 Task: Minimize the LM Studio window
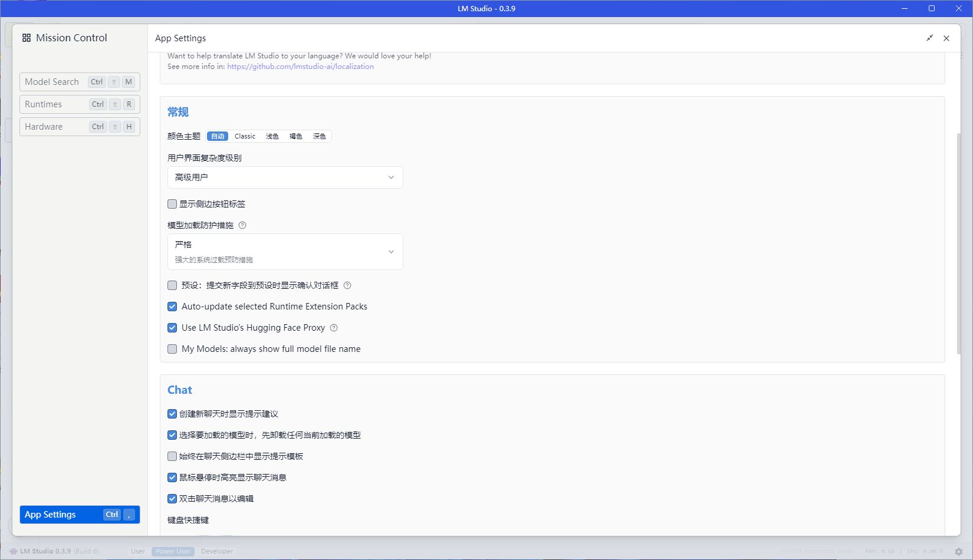coord(905,8)
